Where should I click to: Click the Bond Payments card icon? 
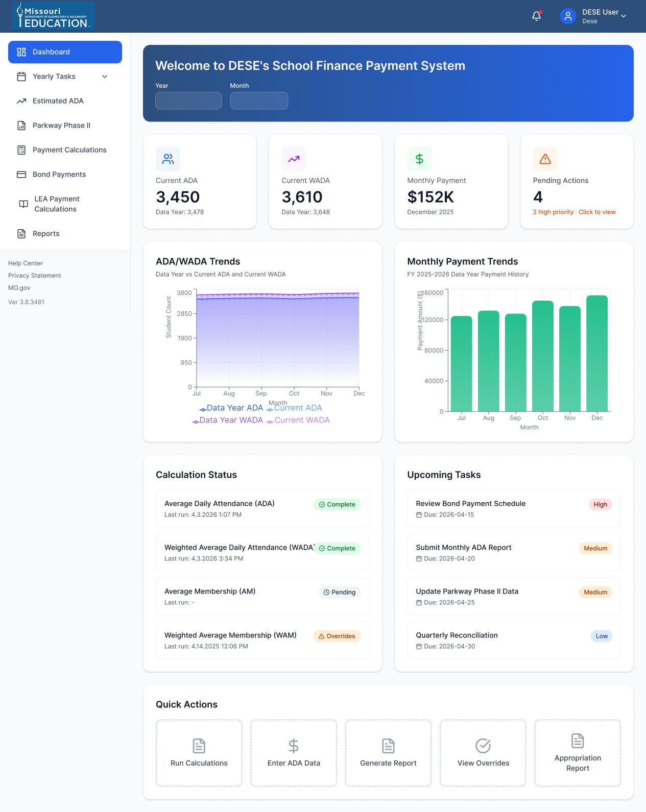[21, 175]
